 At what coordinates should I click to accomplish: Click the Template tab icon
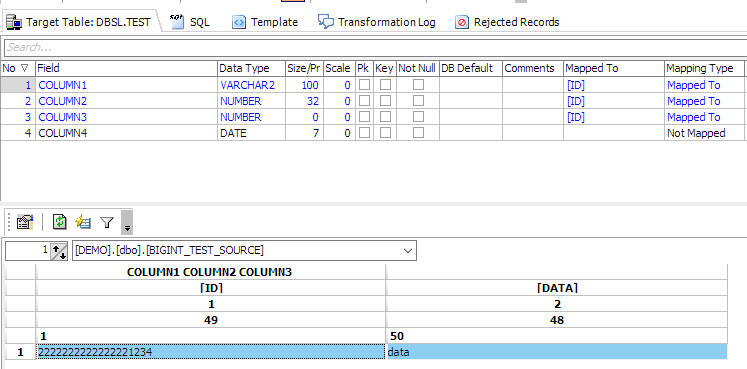(x=239, y=22)
